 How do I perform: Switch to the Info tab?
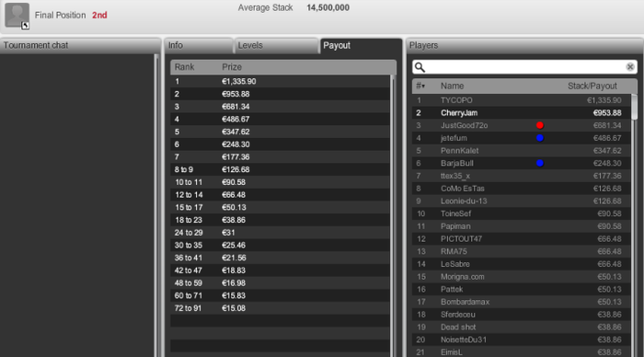pos(199,46)
